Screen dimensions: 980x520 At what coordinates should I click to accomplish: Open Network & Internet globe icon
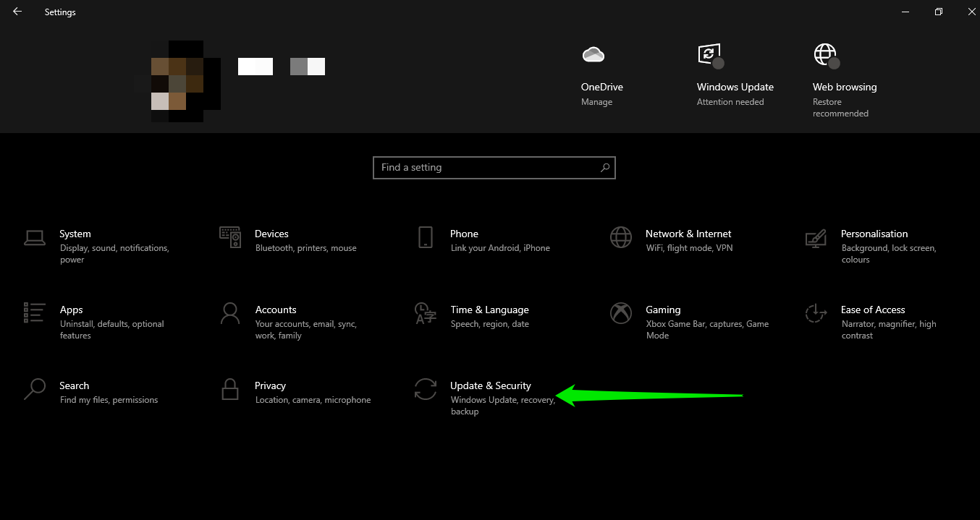[620, 236]
